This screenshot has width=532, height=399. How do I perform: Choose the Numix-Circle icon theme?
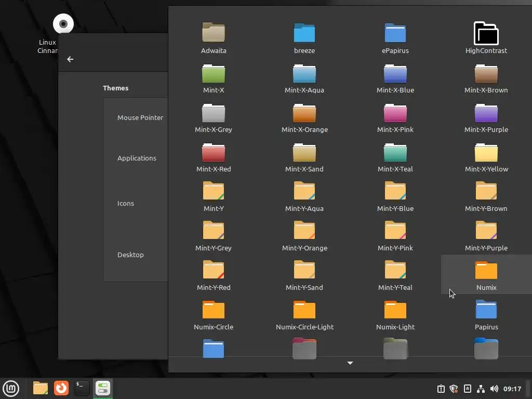point(214,314)
